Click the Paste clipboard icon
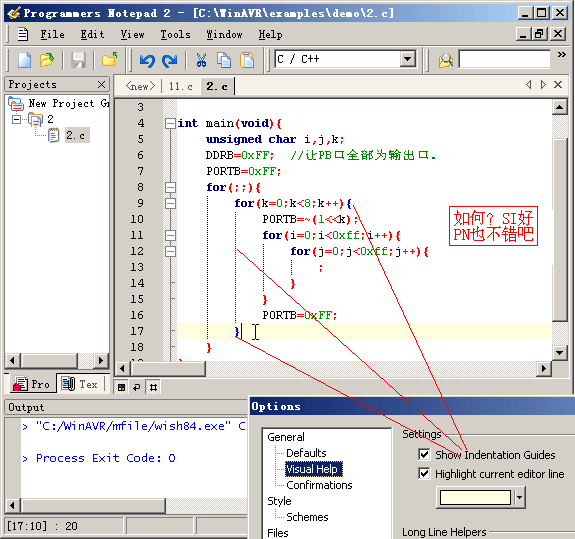 (247, 60)
